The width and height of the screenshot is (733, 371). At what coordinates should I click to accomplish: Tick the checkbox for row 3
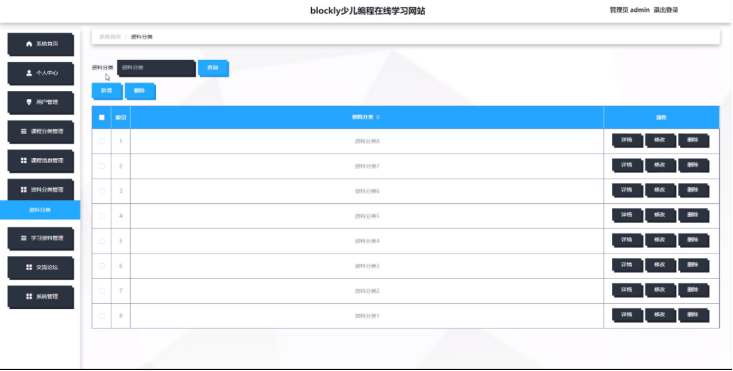(102, 191)
